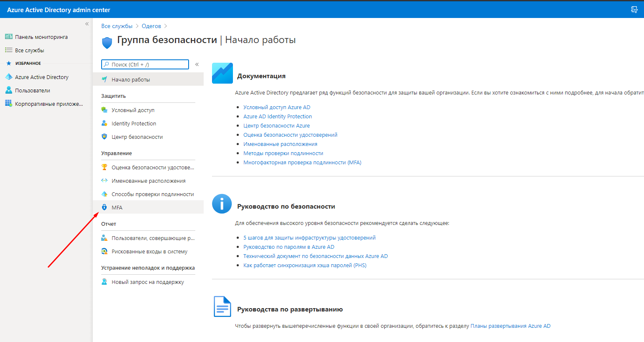The image size is (644, 342).
Task: Click Одегов breadcrumb link
Action: (151, 26)
